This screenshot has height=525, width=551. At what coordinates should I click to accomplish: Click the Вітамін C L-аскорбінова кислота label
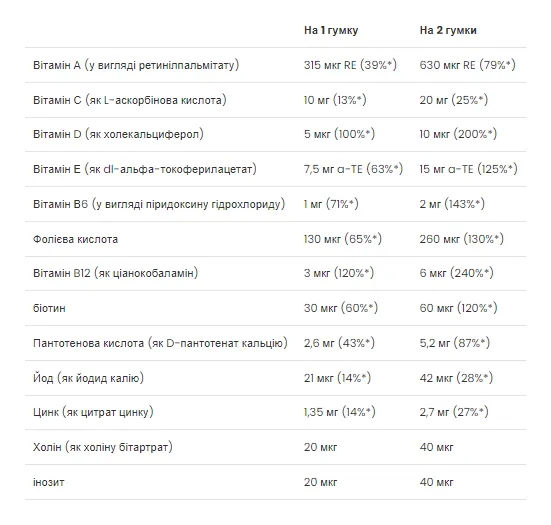(x=130, y=100)
